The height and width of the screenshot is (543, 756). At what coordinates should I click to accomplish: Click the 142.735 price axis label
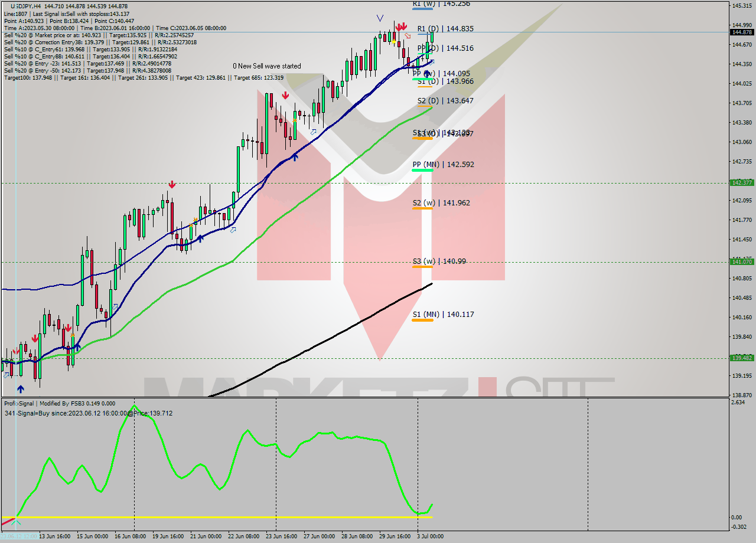click(742, 161)
